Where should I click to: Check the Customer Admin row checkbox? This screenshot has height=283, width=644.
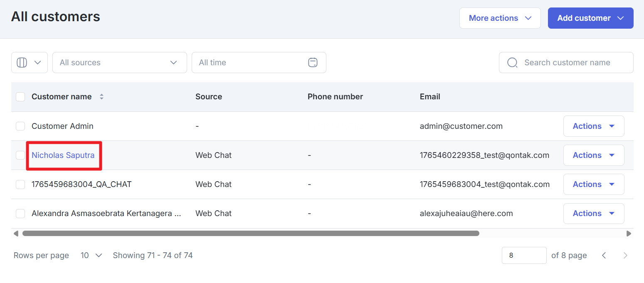(20, 126)
